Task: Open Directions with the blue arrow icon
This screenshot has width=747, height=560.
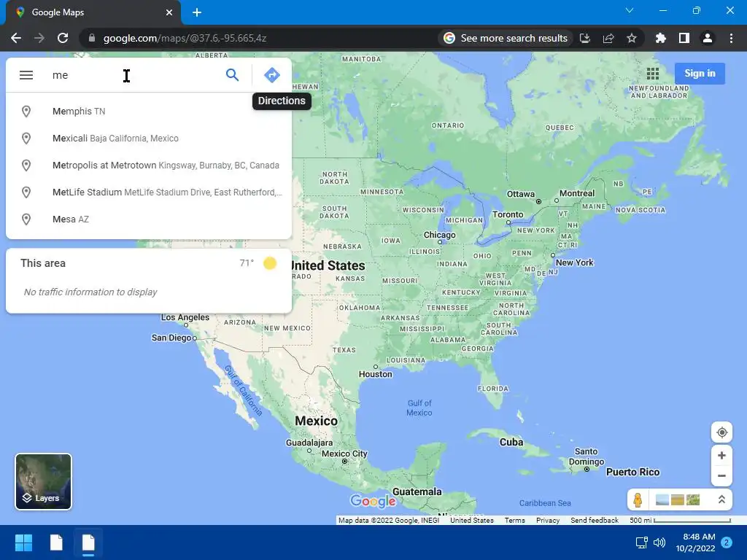Action: (271, 75)
